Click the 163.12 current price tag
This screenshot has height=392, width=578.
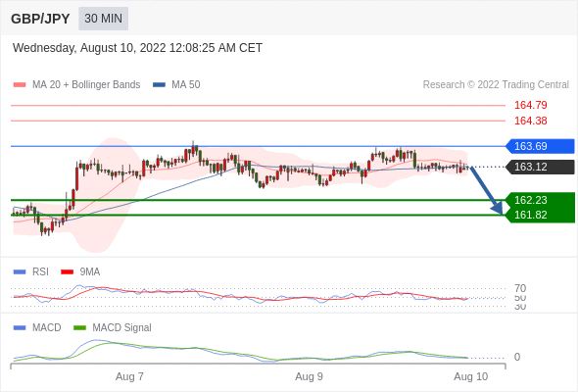tap(540, 167)
